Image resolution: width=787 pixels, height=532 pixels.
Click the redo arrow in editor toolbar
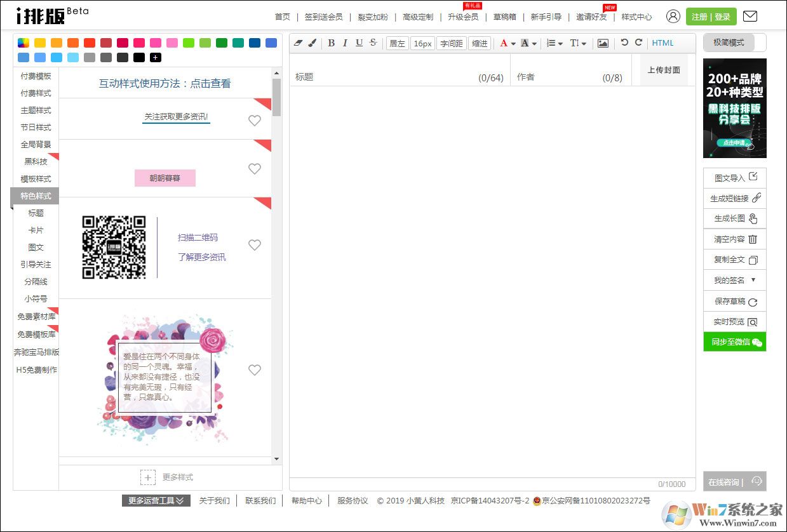638,43
